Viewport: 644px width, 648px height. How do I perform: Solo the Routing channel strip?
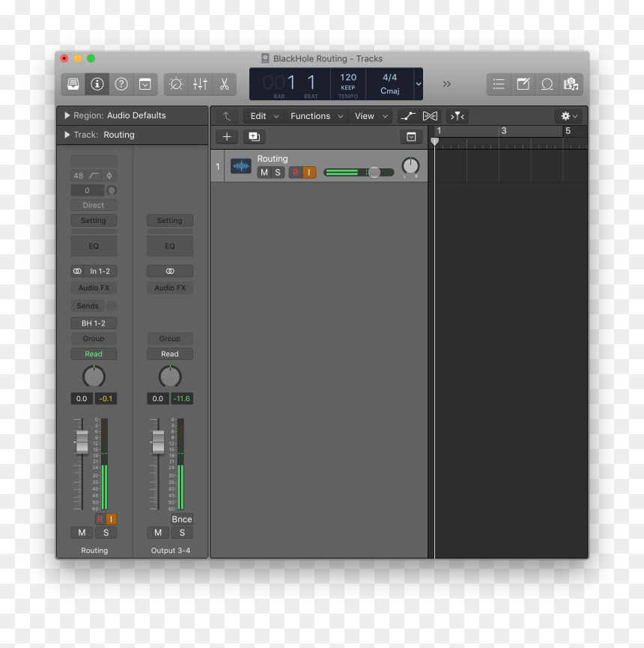coord(106,533)
